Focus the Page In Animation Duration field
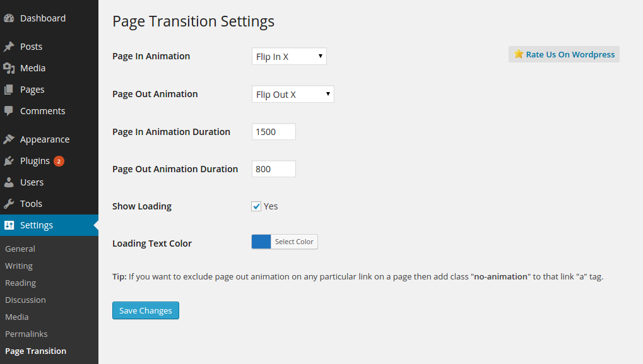643x364 pixels. click(x=273, y=132)
